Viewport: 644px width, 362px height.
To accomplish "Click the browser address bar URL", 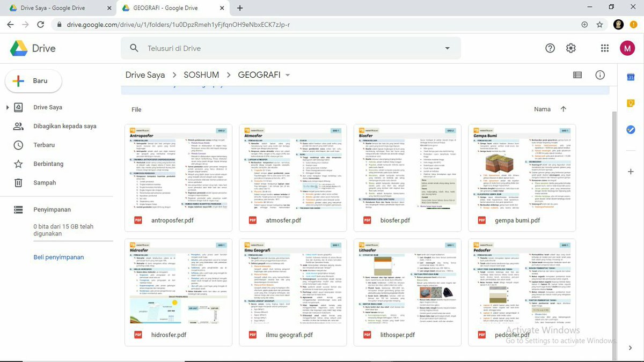I will (179, 25).
